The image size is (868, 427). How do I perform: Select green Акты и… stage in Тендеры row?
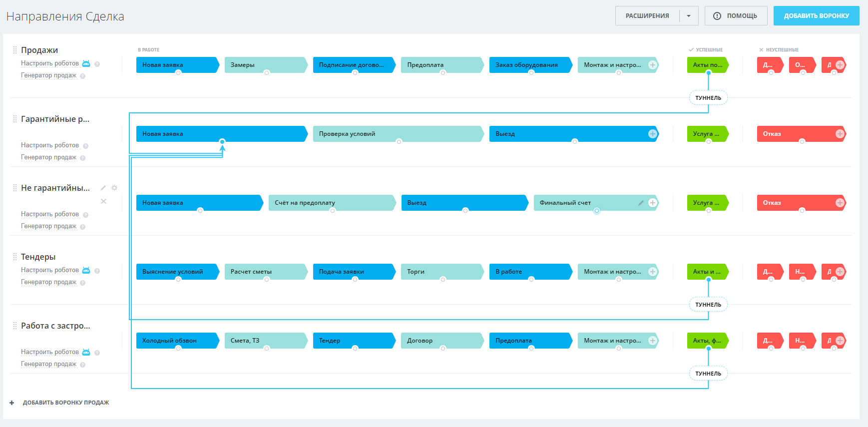pos(707,272)
